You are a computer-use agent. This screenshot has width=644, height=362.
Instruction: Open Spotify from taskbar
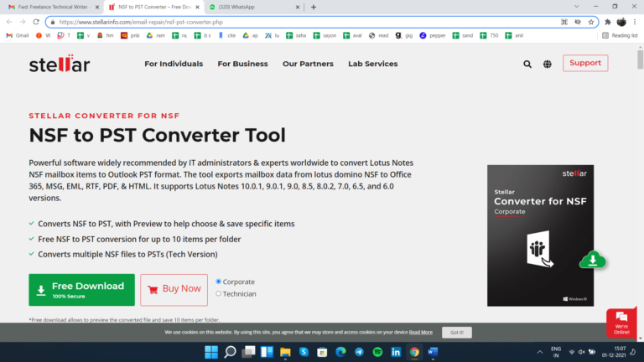click(377, 352)
